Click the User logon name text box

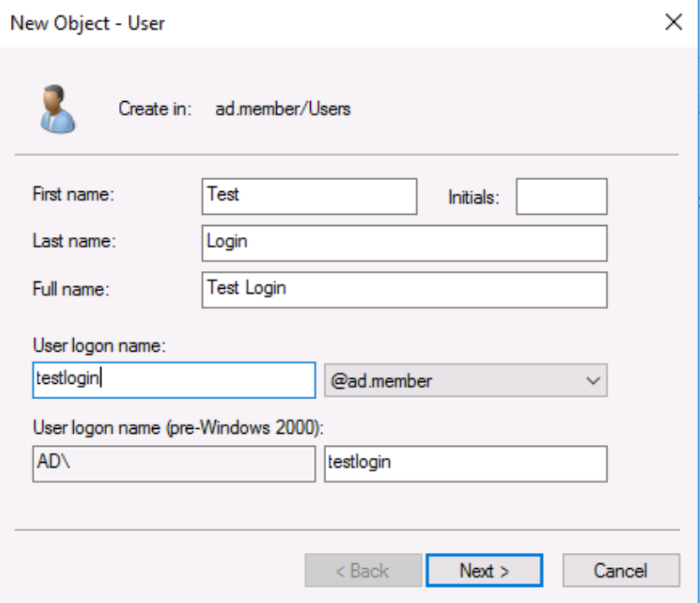coord(173,380)
